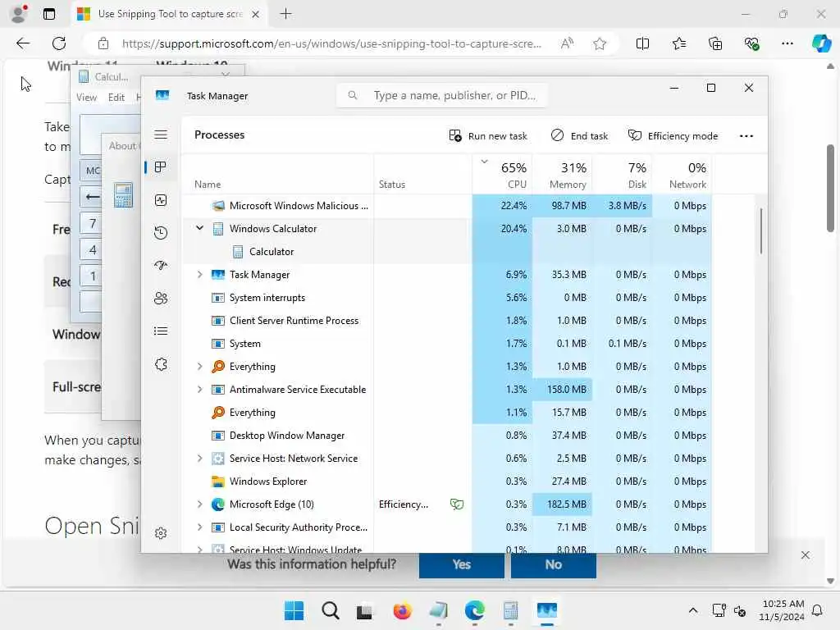Select Microsoft Windows Malicious process row
The width and height of the screenshot is (840, 630).
coord(447,206)
